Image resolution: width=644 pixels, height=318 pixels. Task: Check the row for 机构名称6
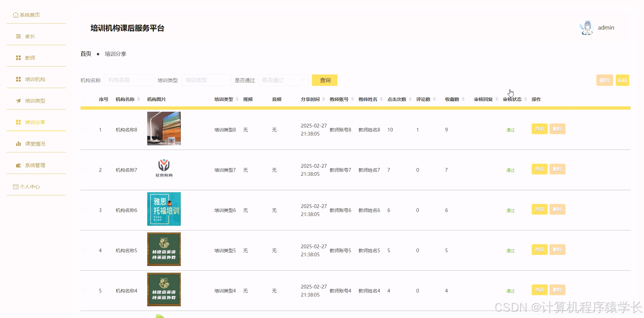click(x=85, y=210)
